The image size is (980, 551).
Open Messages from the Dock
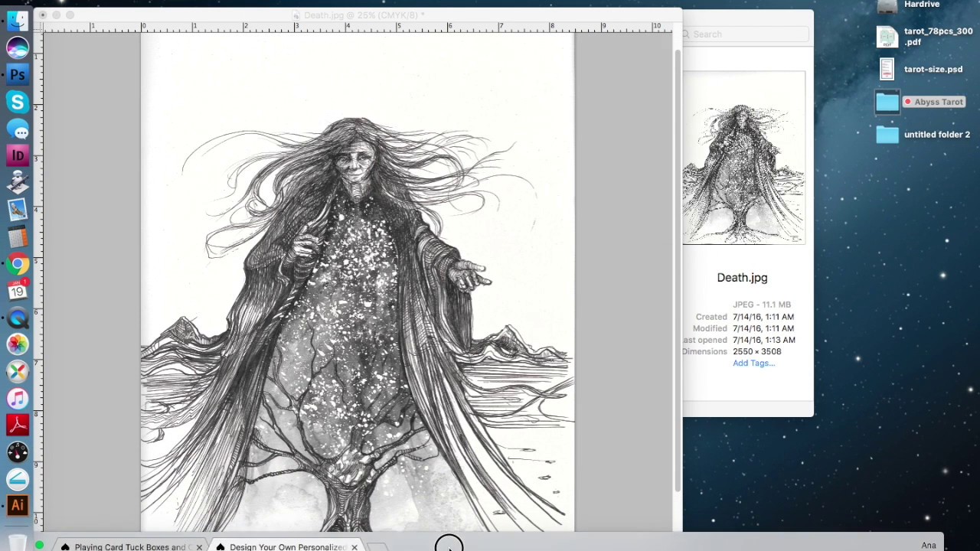(x=18, y=129)
